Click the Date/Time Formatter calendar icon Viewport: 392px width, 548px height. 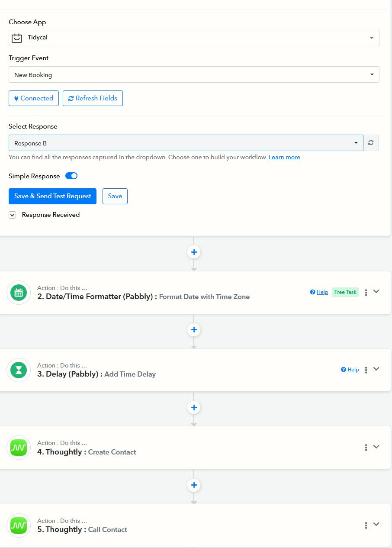coord(19,293)
